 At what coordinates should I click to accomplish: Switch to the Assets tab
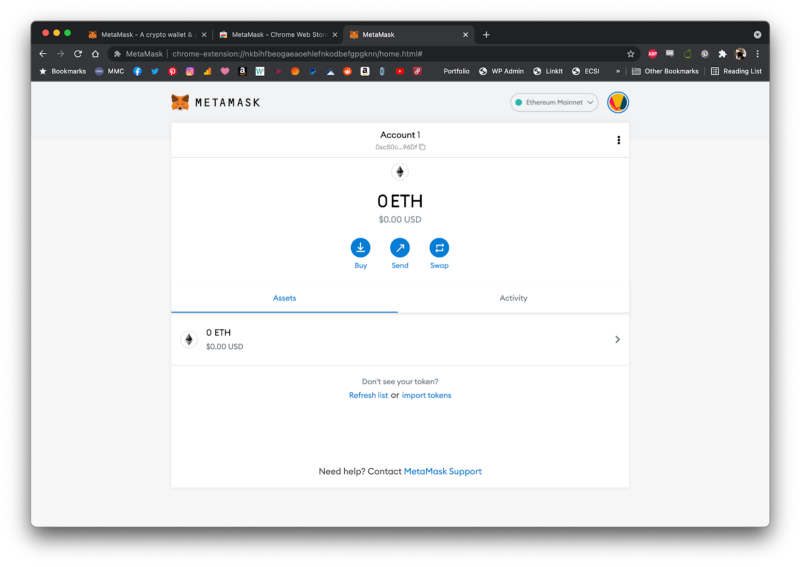click(284, 298)
